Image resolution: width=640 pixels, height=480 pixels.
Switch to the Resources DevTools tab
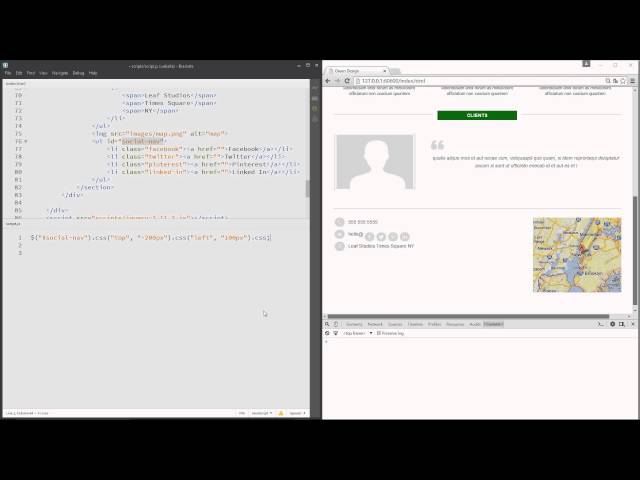[455, 324]
